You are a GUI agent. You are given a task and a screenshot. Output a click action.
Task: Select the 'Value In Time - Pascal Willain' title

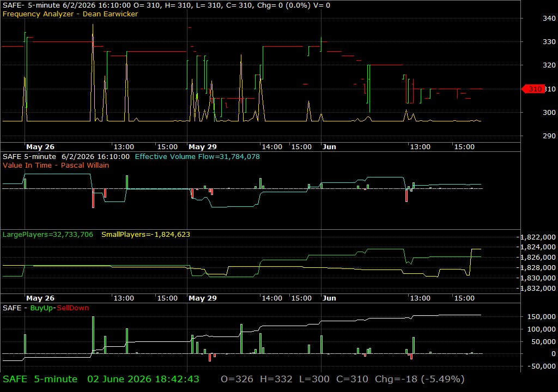(56, 165)
